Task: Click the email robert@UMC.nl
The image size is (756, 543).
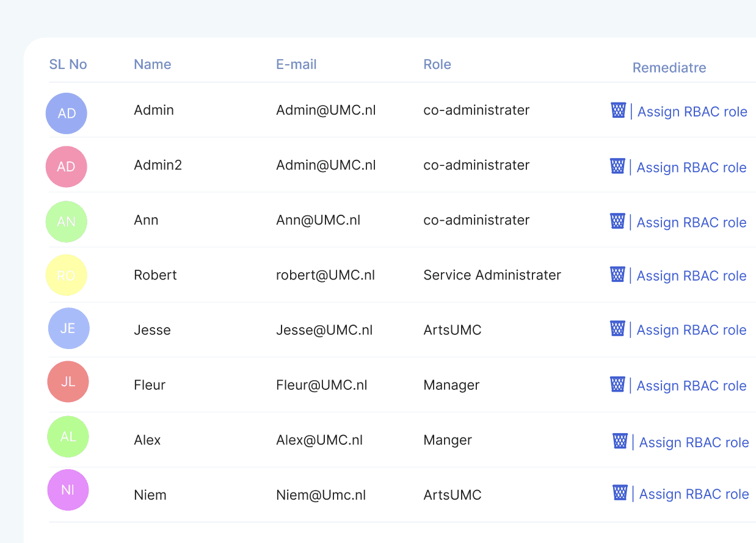Action: (x=325, y=275)
